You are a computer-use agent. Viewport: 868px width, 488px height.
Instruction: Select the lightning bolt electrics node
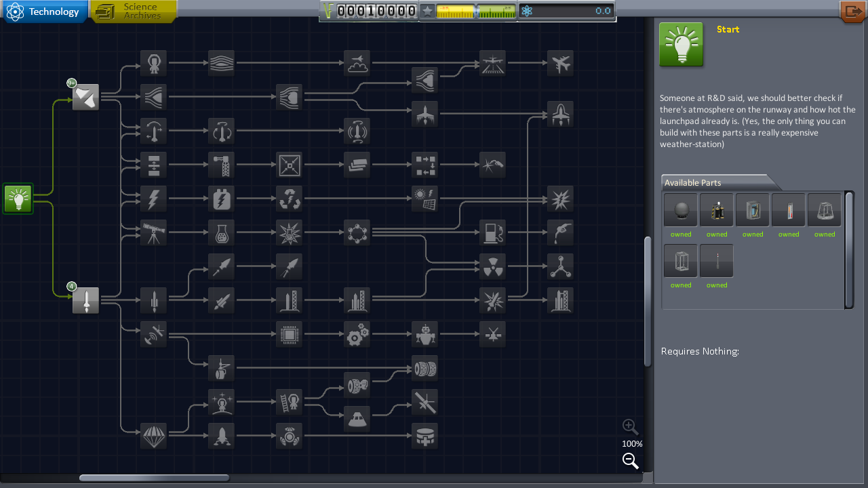[153, 199]
